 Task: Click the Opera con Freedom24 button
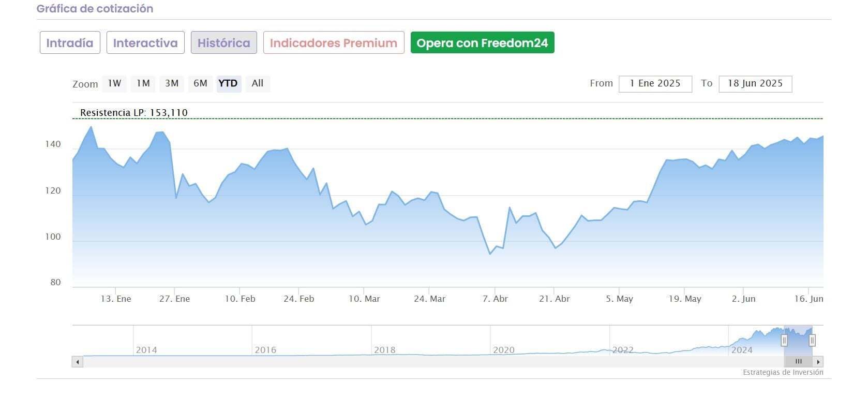(x=482, y=43)
